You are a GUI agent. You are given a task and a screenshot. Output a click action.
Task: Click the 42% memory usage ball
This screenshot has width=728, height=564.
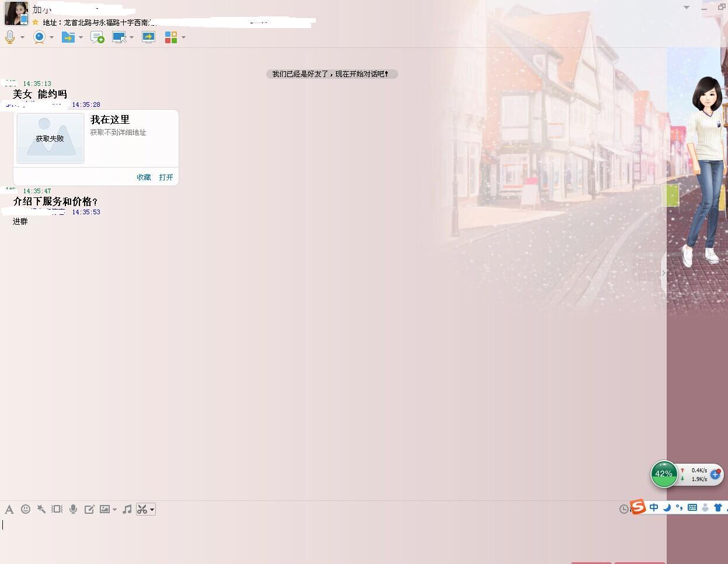(664, 474)
